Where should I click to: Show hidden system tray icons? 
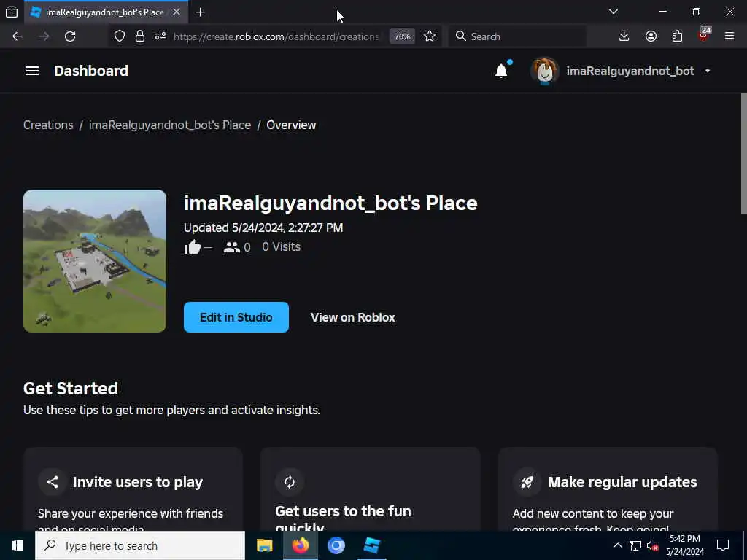pyautogui.click(x=617, y=545)
